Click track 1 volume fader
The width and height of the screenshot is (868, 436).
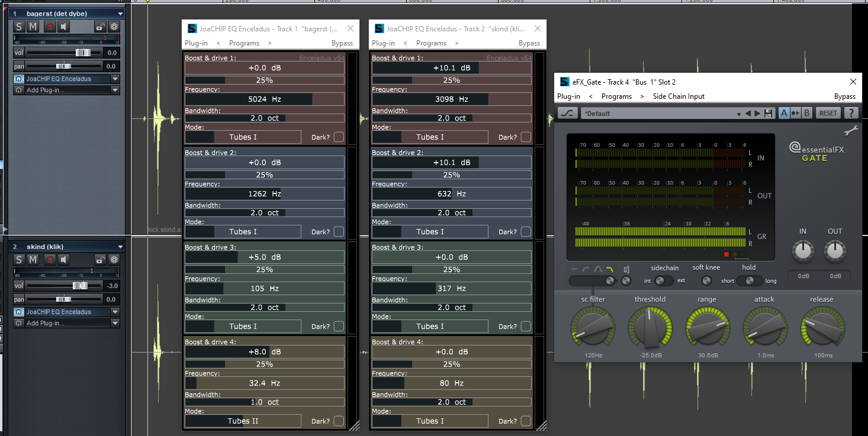83,53
